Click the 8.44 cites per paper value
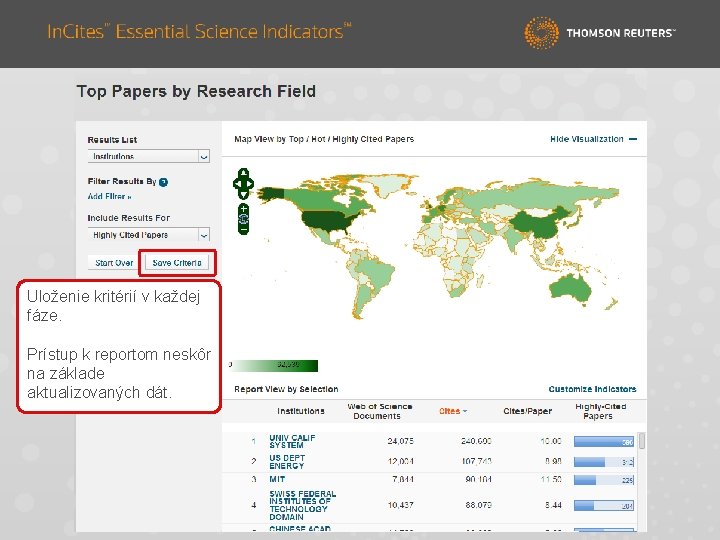720x540 pixels. (553, 505)
